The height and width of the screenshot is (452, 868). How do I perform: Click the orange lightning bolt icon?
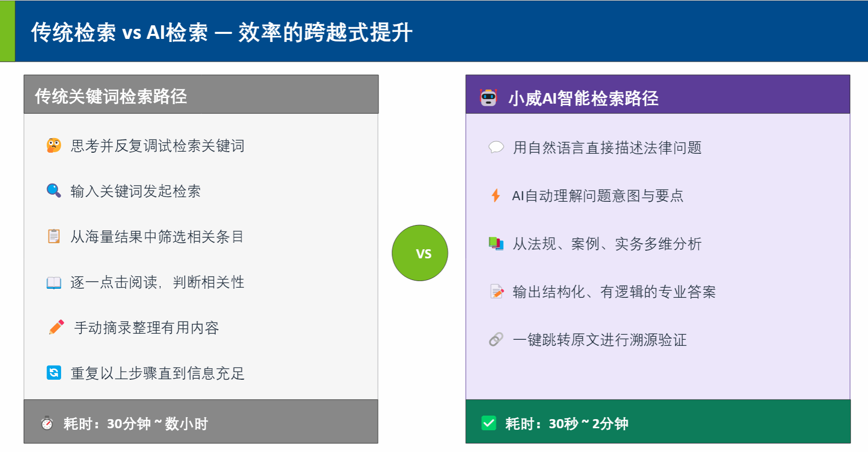click(496, 196)
